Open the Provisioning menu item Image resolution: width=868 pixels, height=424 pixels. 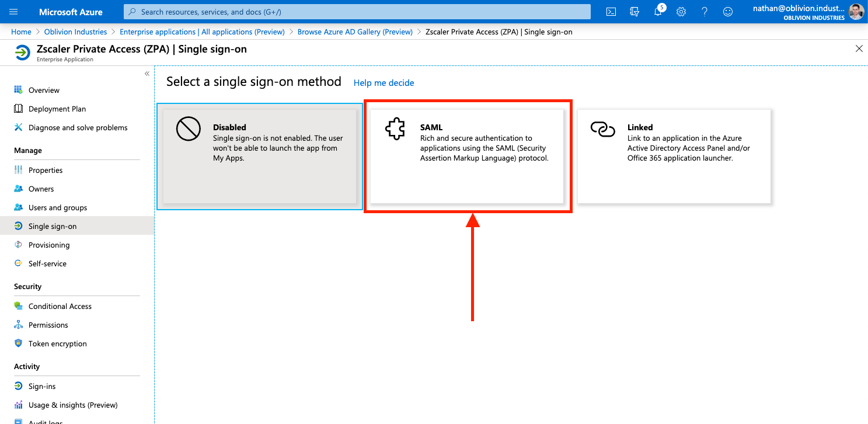[48, 245]
